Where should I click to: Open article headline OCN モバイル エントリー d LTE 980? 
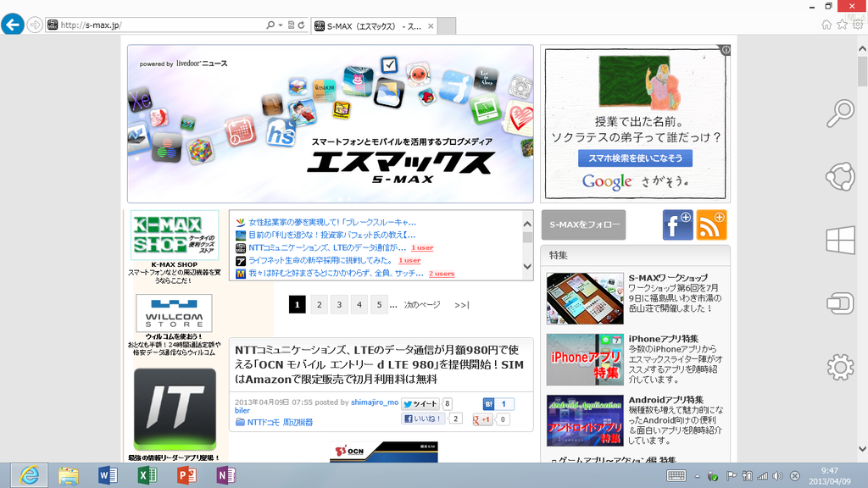click(x=379, y=364)
